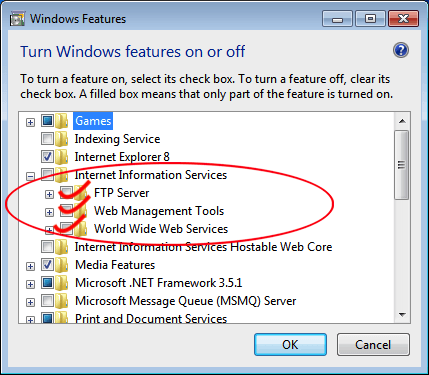Select the FTP Server label
The width and height of the screenshot is (429, 375).
(122, 193)
